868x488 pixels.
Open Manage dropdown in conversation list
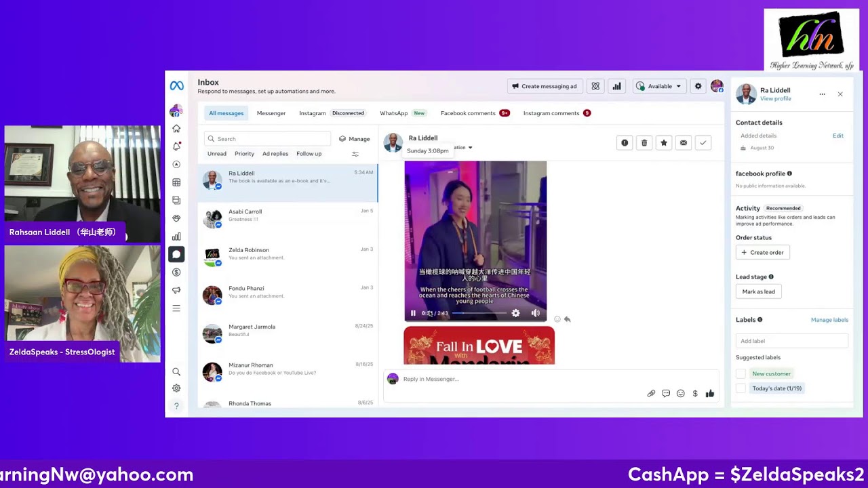point(355,139)
